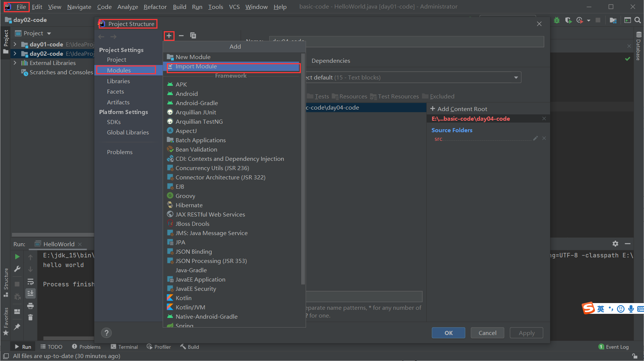Hide the Run panel with minus icon
This screenshot has width=644, height=361.
(x=628, y=244)
